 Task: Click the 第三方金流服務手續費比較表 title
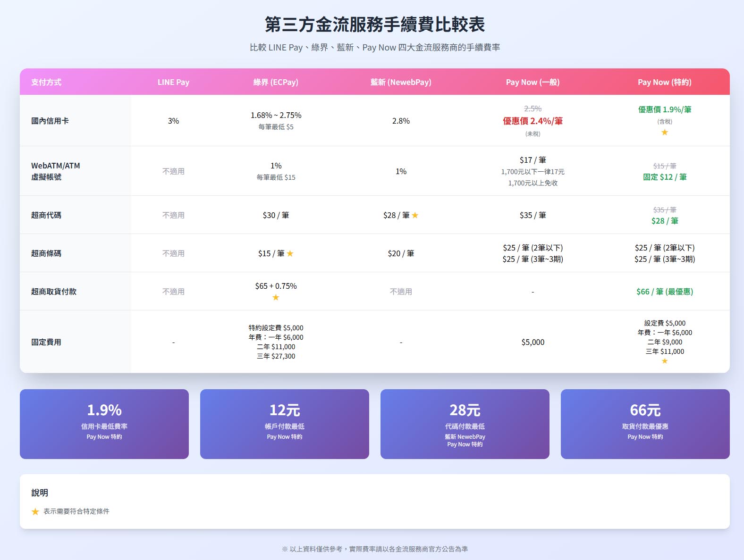pos(375,25)
